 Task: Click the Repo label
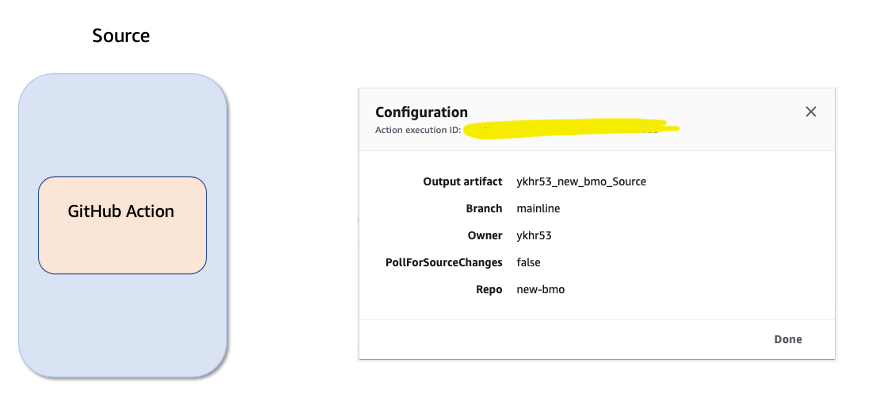click(x=489, y=290)
